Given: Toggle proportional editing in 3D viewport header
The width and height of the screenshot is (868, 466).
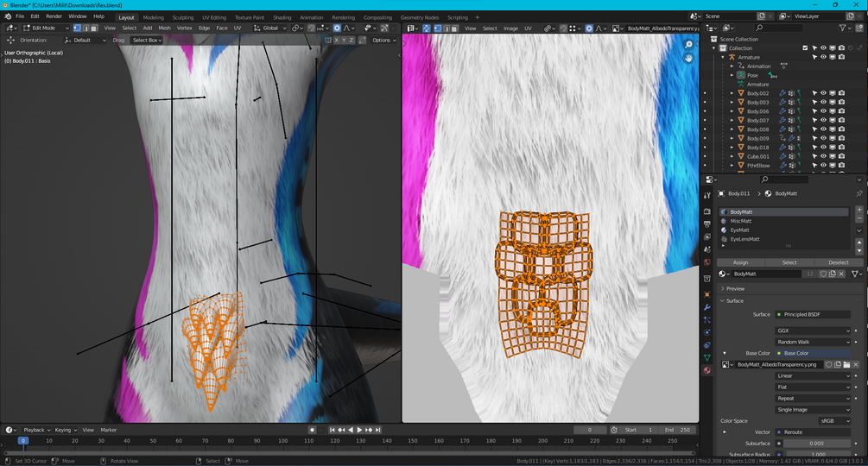Looking at the screenshot, I should pos(337,28).
